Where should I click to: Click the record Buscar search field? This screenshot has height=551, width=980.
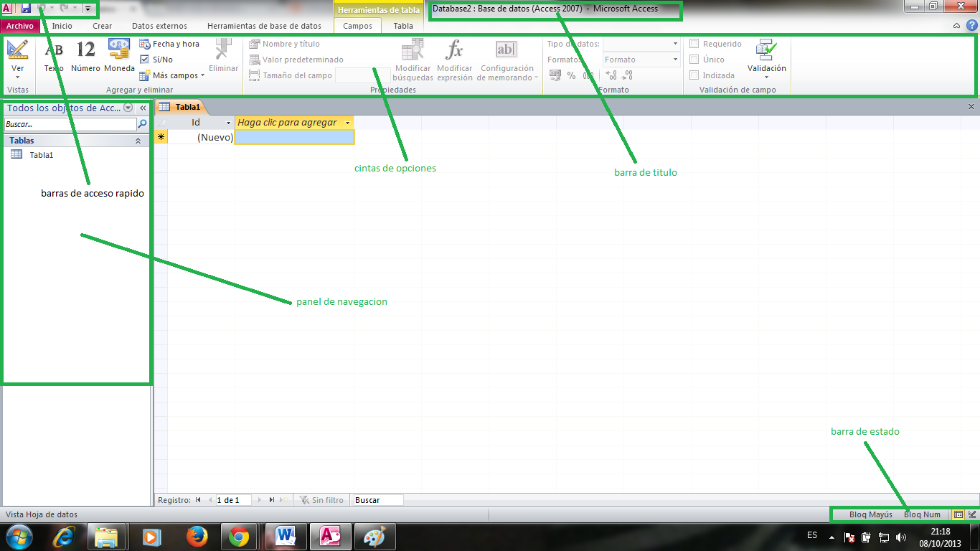[x=378, y=500]
